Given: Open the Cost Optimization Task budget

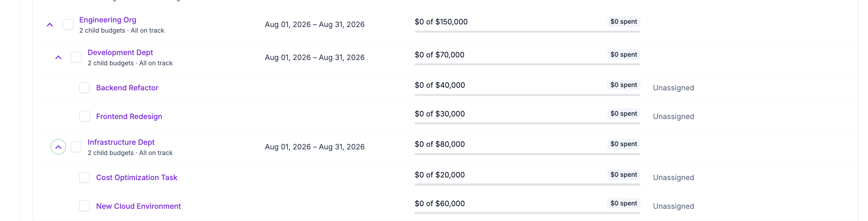Looking at the screenshot, I should click(x=137, y=177).
